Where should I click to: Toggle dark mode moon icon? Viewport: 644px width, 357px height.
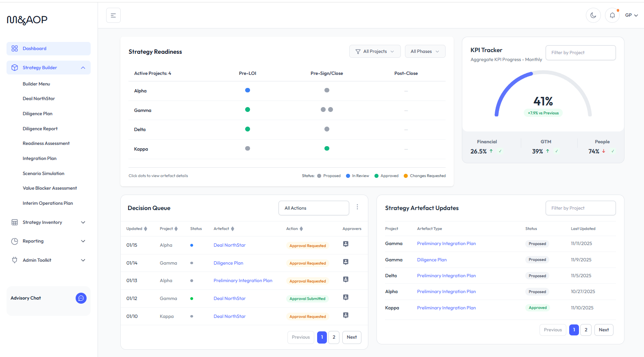click(x=593, y=15)
